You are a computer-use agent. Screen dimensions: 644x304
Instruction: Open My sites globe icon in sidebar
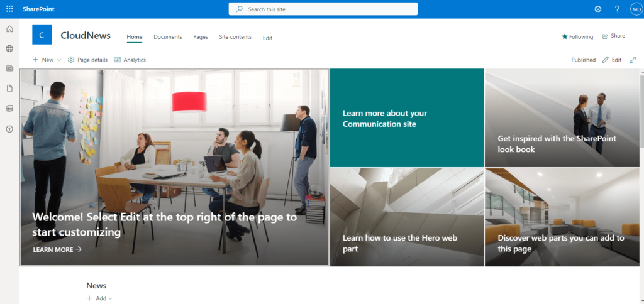[x=9, y=49]
